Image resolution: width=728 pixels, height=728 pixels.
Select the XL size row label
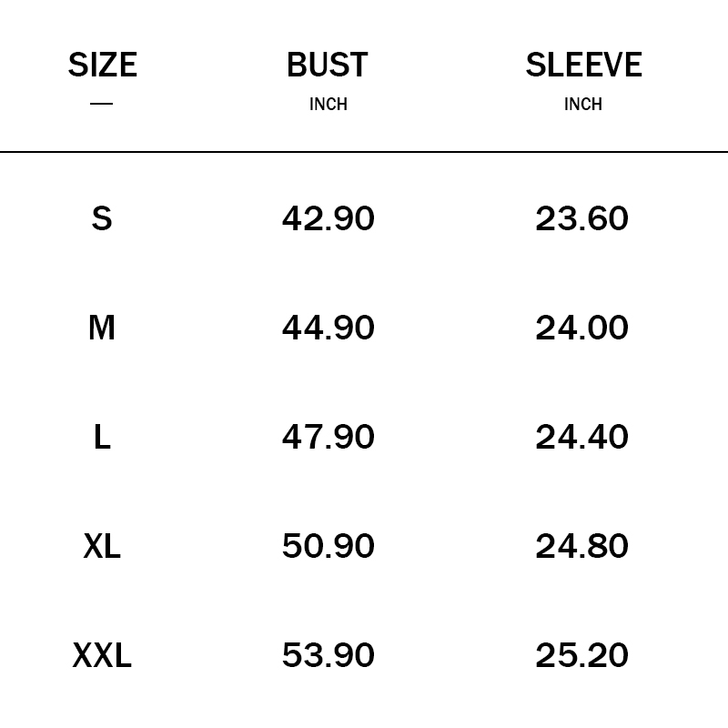click(x=102, y=546)
